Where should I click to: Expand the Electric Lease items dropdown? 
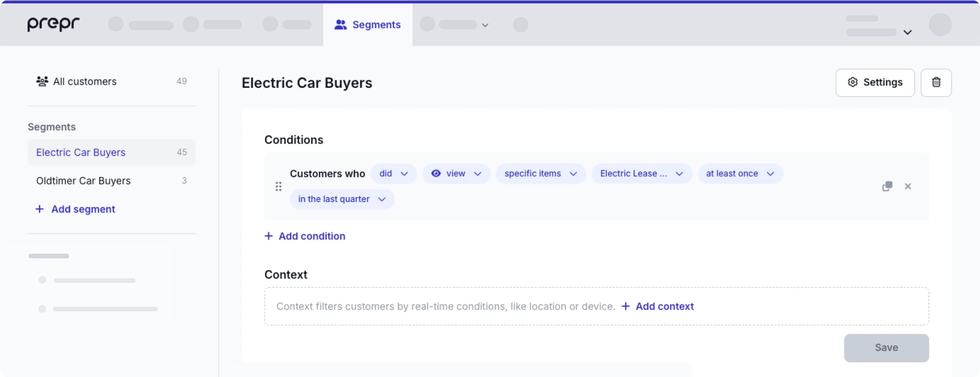(641, 173)
